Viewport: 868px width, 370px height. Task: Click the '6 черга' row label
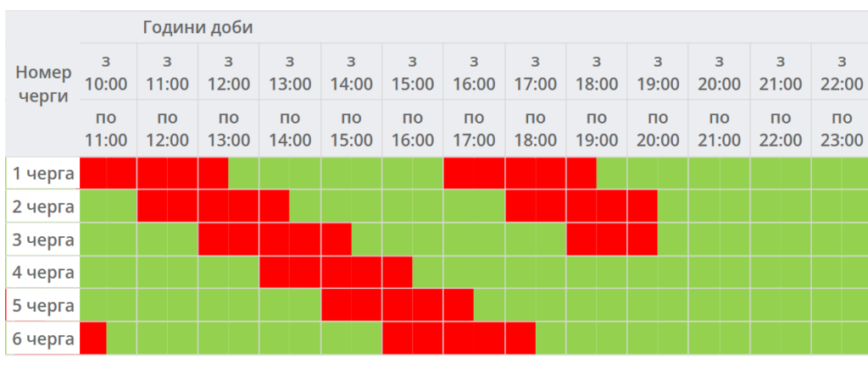(42, 339)
